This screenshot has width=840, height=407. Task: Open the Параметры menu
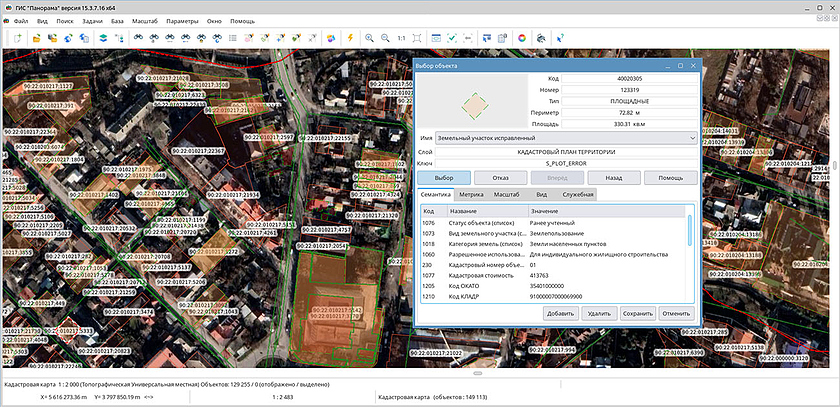point(182,20)
